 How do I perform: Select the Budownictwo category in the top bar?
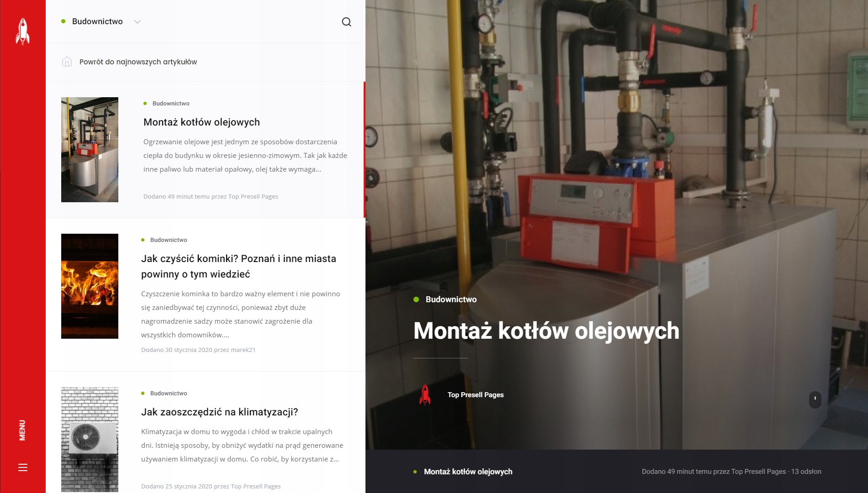pos(97,21)
